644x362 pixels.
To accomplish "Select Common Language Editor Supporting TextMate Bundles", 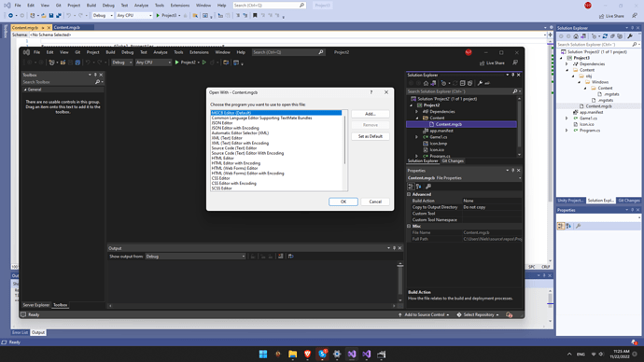I will (x=261, y=118).
